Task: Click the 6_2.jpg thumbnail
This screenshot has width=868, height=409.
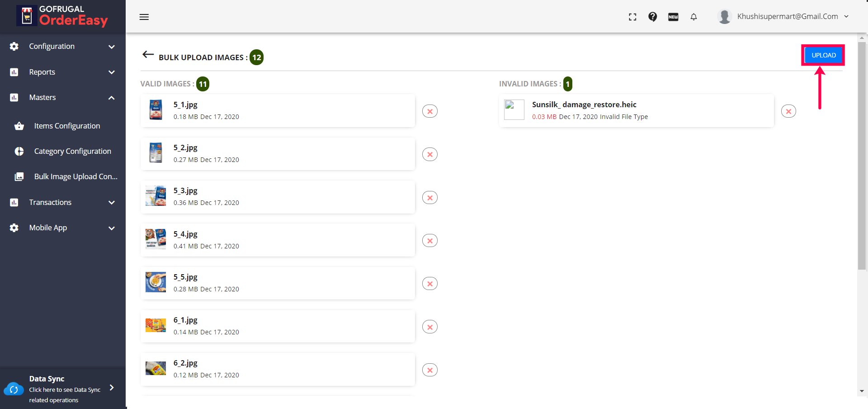Action: [x=156, y=368]
